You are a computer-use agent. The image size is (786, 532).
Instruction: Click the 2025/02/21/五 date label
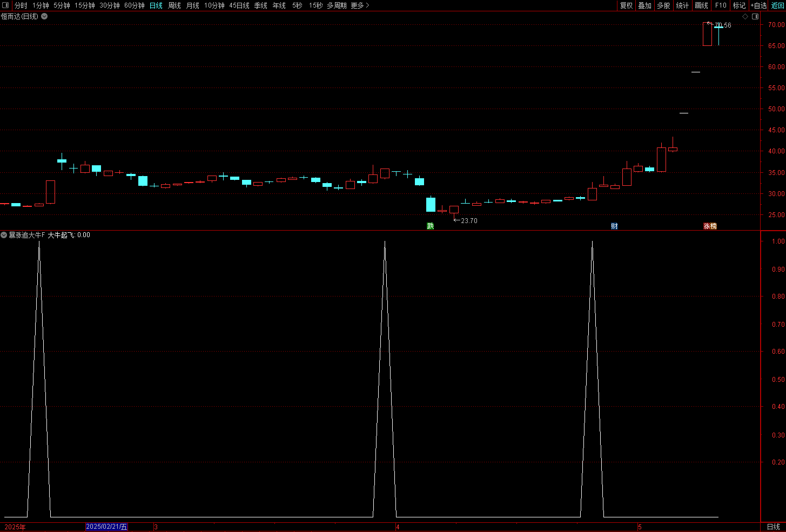point(106,527)
